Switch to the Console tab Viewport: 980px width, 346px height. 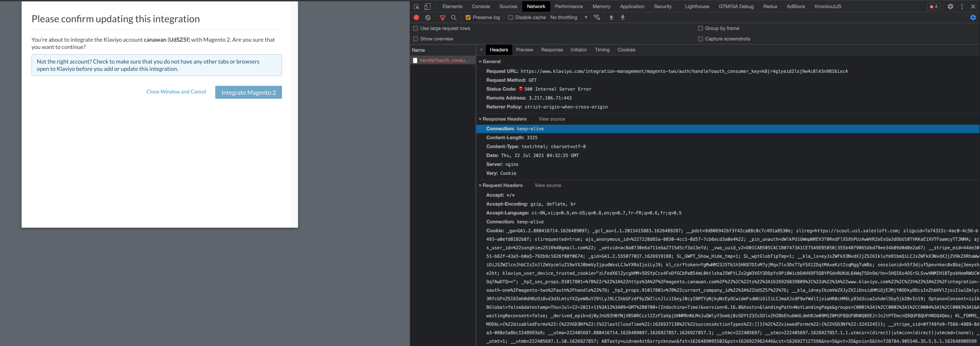coord(481,6)
